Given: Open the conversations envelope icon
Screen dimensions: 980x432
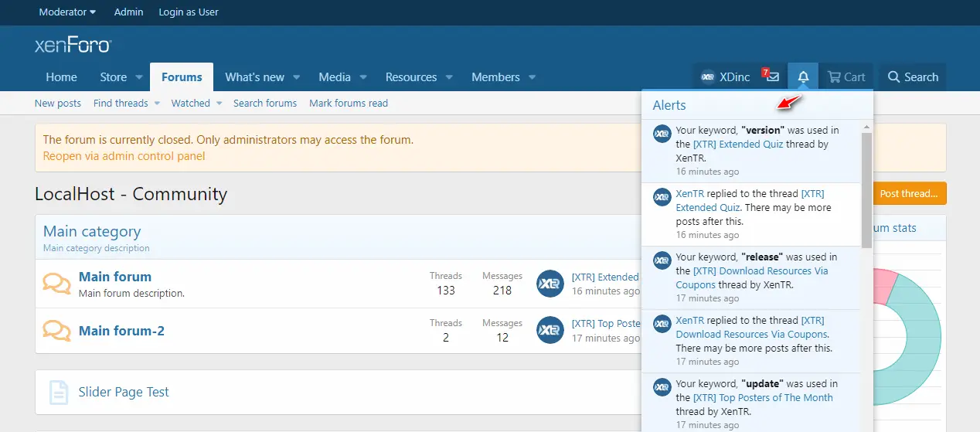Looking at the screenshot, I should pyautogui.click(x=772, y=77).
